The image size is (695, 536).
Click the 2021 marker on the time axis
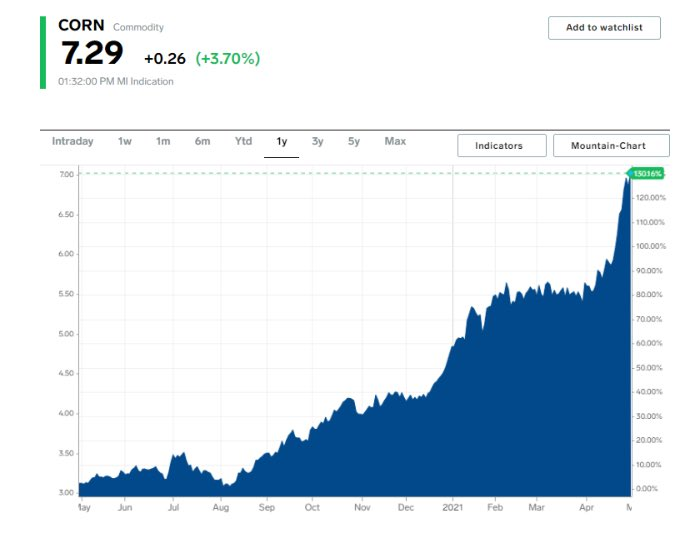pos(453,508)
